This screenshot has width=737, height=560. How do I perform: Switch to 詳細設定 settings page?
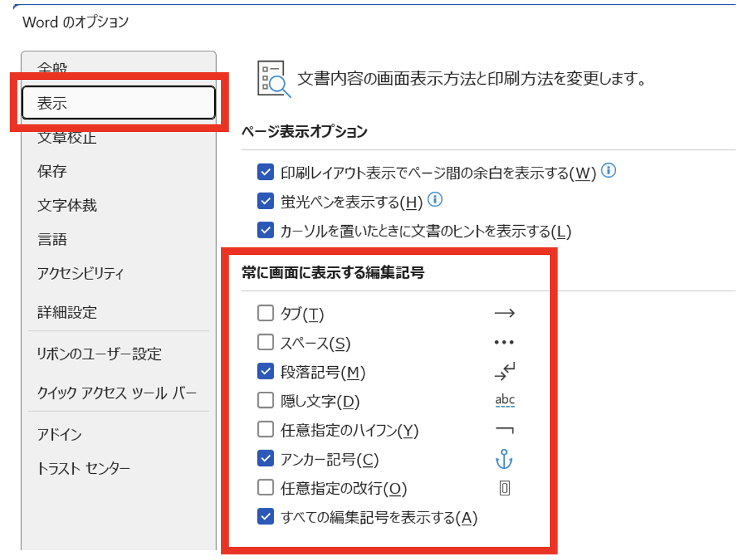[x=67, y=313]
